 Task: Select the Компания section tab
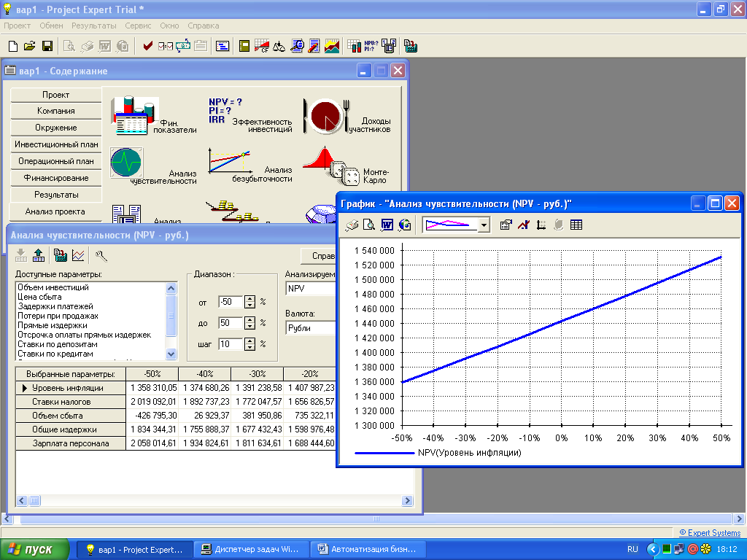pos(55,111)
